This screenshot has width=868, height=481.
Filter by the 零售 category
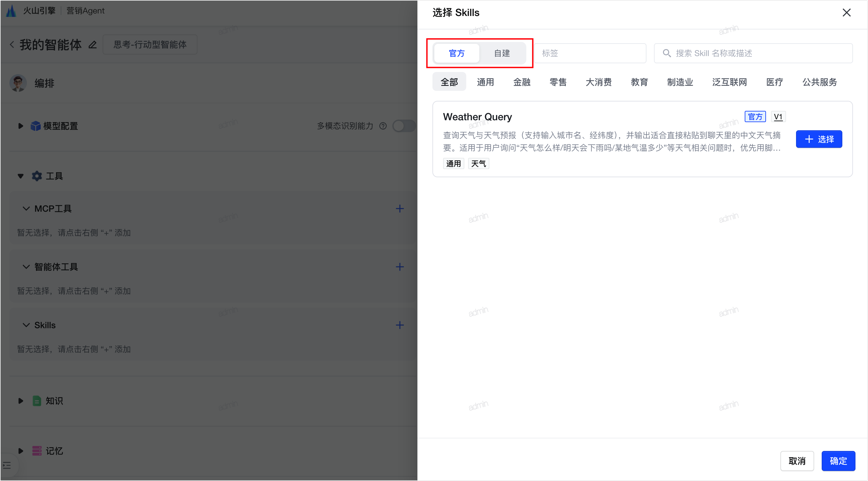[x=558, y=82]
